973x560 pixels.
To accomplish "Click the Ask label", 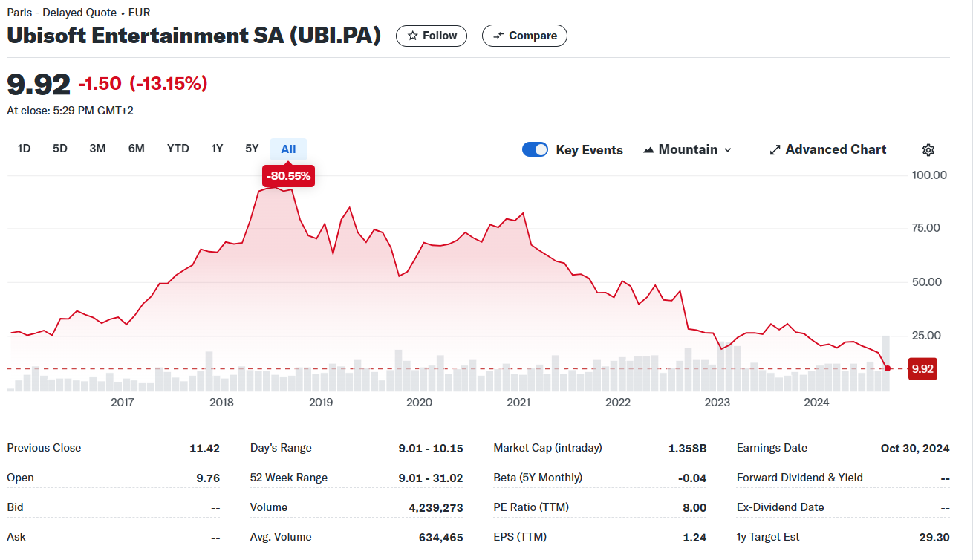I will coord(16,537).
